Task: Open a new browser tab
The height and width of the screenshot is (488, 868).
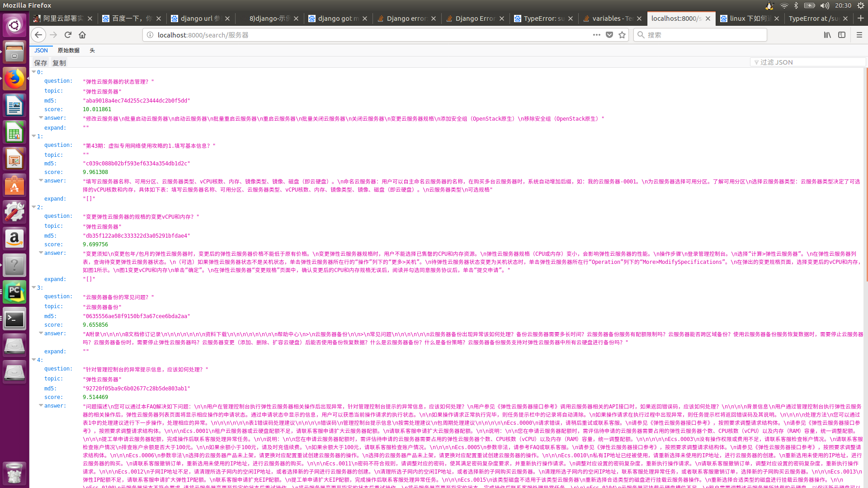Action: 860,19
